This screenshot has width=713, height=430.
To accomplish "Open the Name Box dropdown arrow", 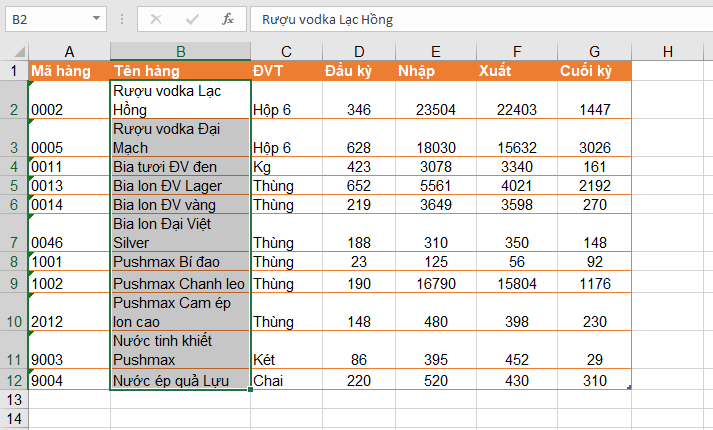I will pos(96,19).
